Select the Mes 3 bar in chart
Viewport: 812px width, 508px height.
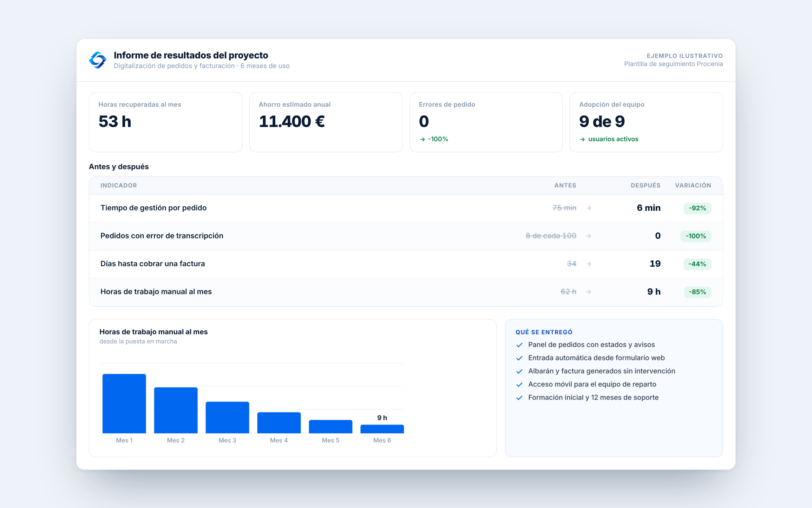[227, 417]
